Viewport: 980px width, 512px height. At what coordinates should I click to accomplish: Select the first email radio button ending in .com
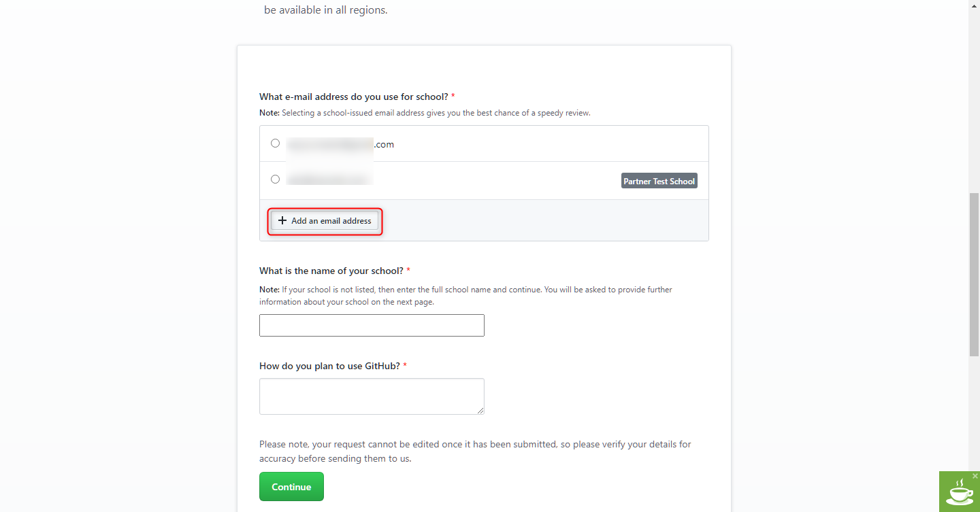(275, 143)
